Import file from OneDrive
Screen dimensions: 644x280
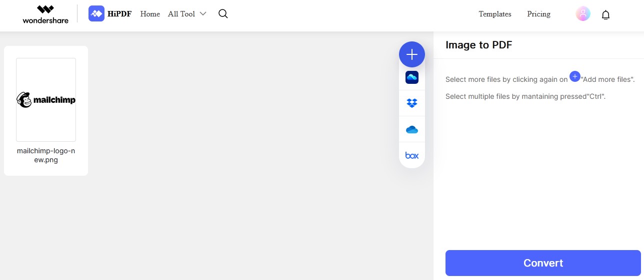[412, 130]
